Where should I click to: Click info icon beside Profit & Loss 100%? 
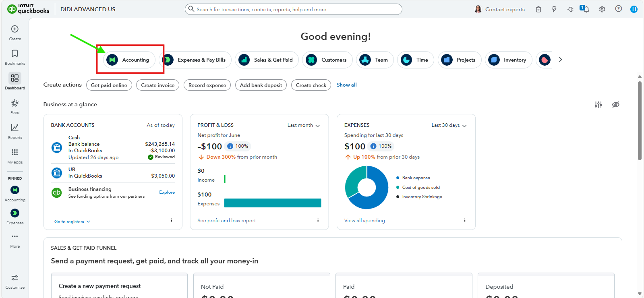230,146
